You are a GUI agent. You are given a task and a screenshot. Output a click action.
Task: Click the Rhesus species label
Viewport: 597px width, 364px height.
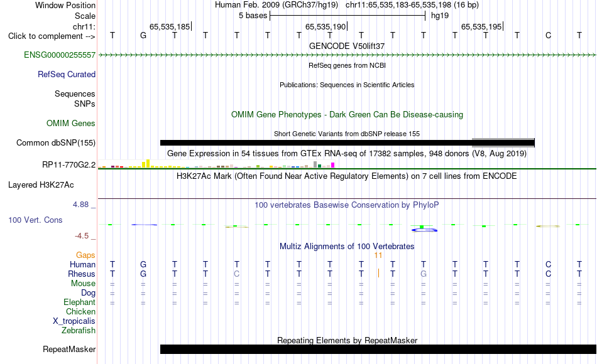[x=82, y=274]
